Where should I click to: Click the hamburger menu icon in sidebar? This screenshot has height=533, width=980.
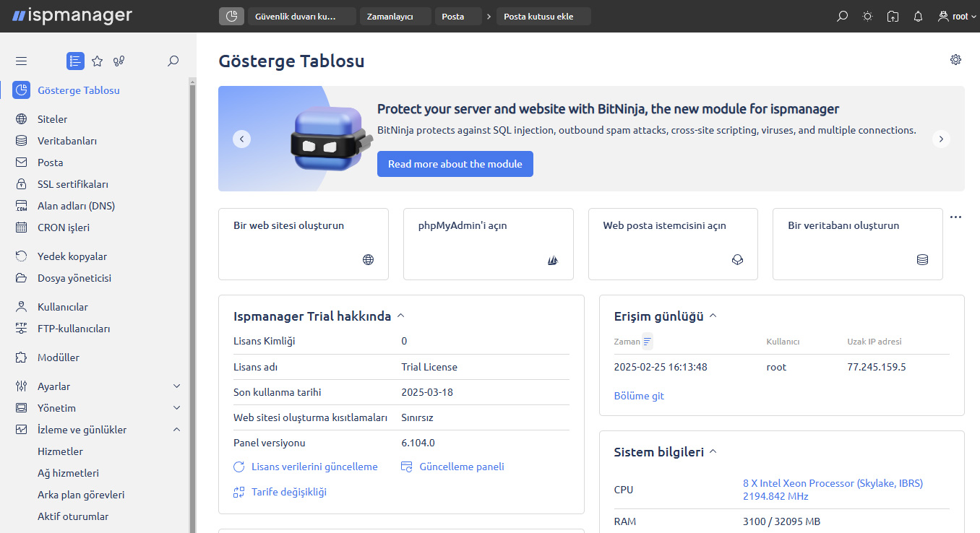tap(21, 61)
